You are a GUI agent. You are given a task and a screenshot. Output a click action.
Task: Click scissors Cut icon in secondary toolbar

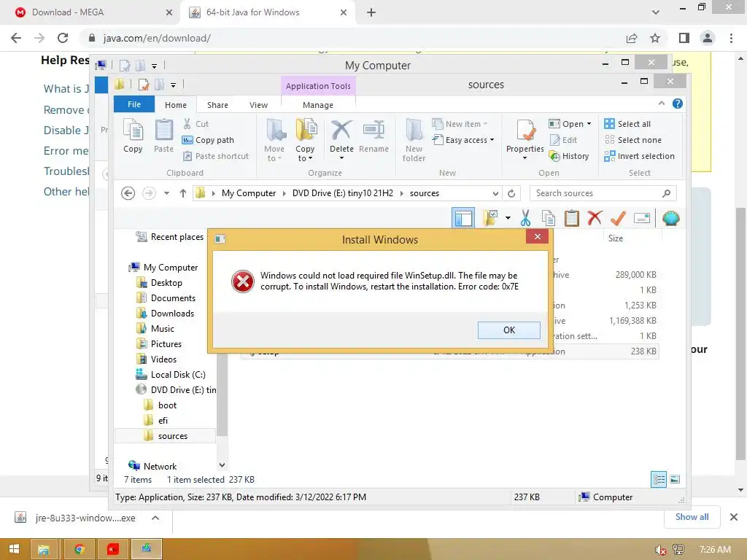pos(525,219)
